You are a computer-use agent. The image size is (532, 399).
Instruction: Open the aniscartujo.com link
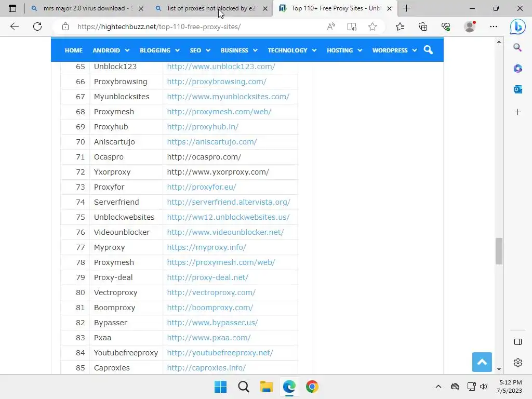(x=212, y=142)
